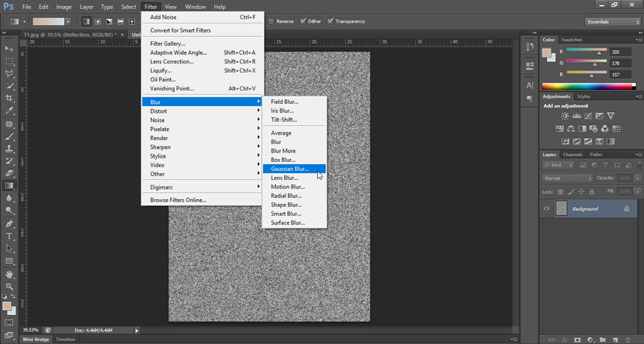Hide the Background layer with eye icon
This screenshot has height=344, width=644.
click(x=546, y=209)
